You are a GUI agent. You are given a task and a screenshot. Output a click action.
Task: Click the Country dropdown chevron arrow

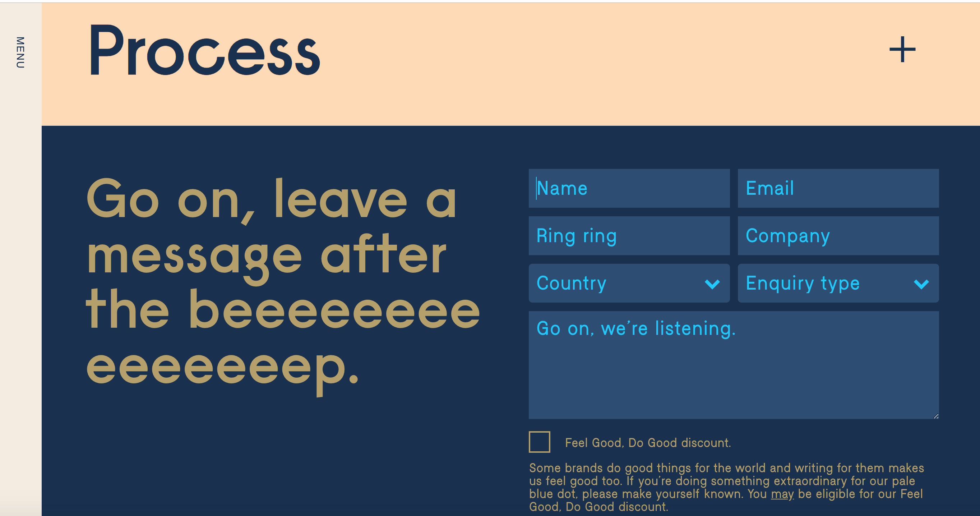(x=712, y=284)
